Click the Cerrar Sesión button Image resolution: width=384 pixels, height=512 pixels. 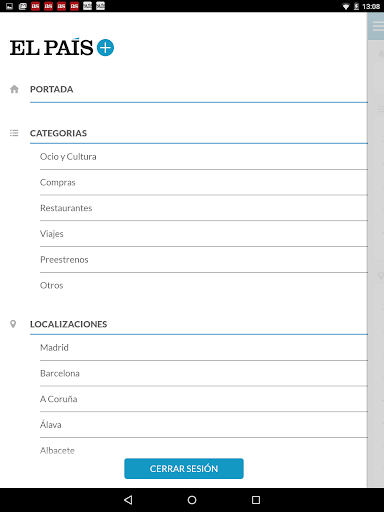point(184,469)
